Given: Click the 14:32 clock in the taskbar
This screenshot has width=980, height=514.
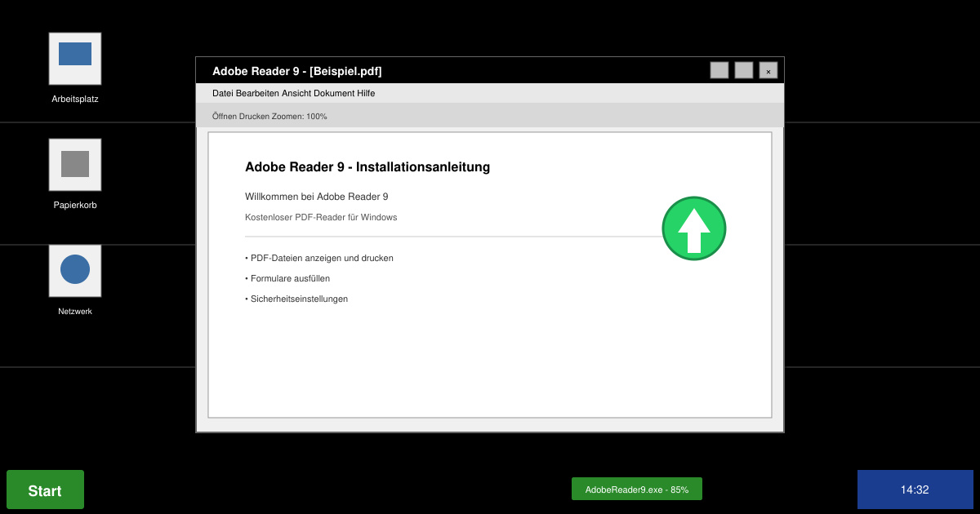Looking at the screenshot, I should pyautogui.click(x=915, y=490).
